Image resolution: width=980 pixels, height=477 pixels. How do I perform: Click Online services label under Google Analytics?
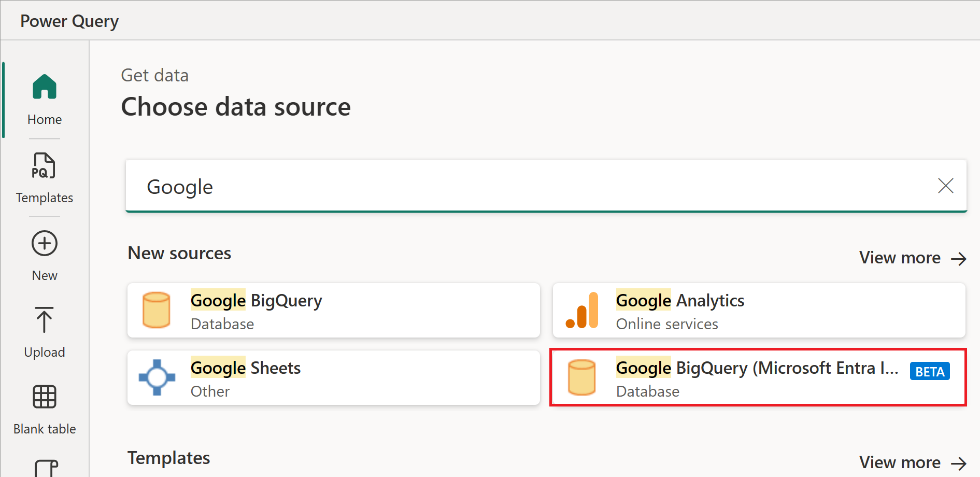pyautogui.click(x=667, y=324)
